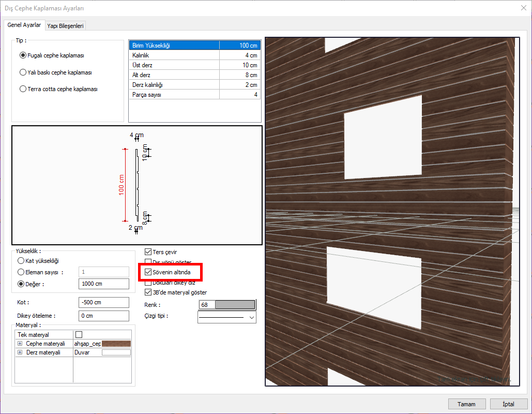Open the Genel Ayarlar tab

coord(24,25)
